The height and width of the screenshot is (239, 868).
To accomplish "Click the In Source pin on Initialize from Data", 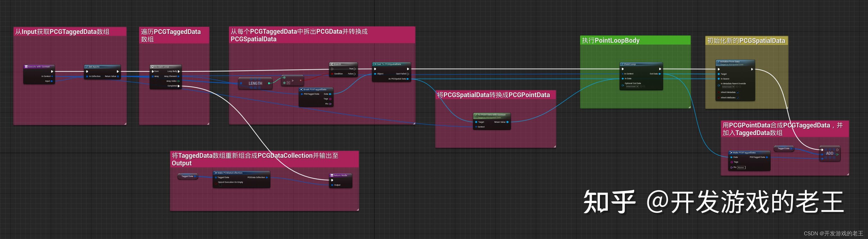I will (719, 79).
